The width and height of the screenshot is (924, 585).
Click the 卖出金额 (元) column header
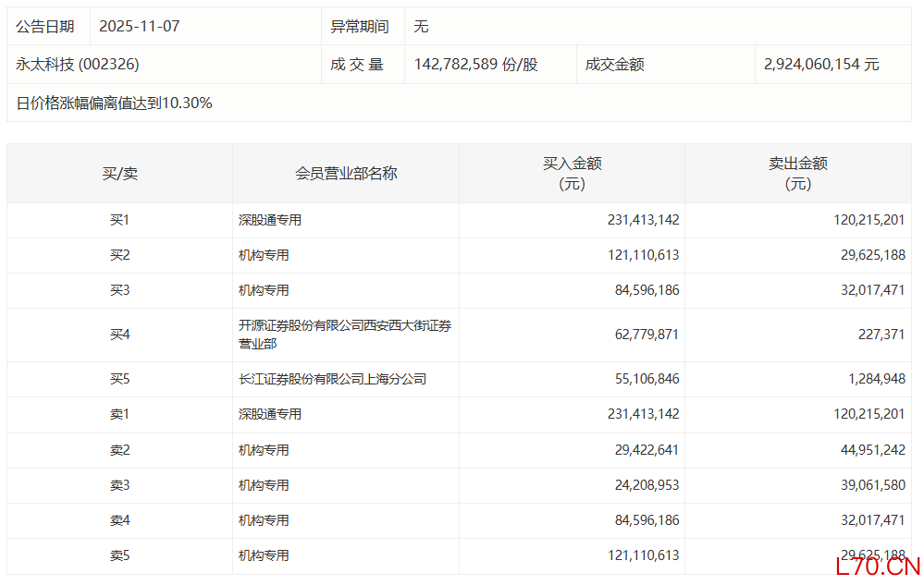[x=797, y=173]
